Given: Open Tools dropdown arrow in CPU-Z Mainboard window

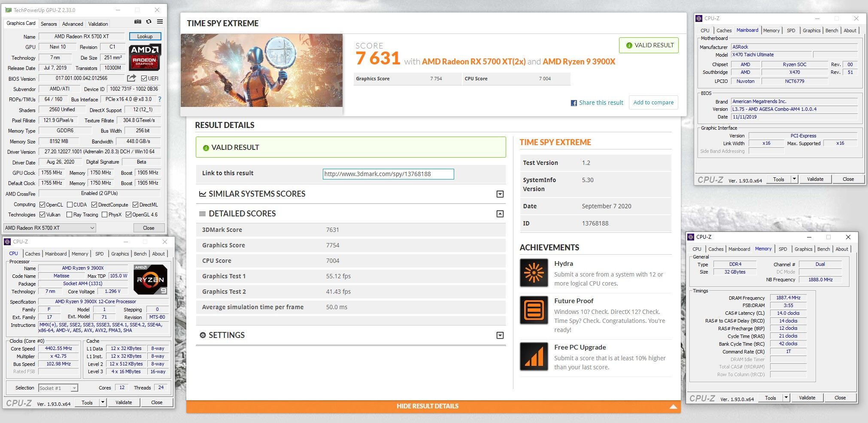Looking at the screenshot, I should coord(794,179).
